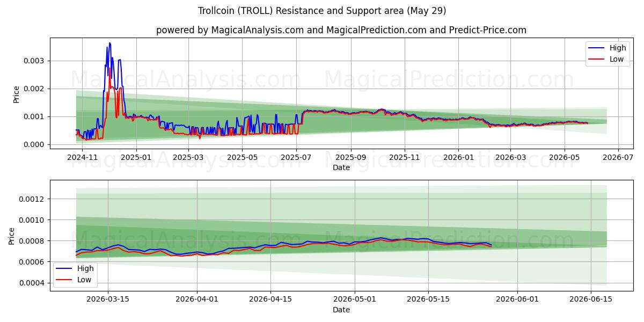Click the 'Low' label in the top chart legend
Image resolution: width=644 pixels, height=322 pixels.
pos(617,59)
